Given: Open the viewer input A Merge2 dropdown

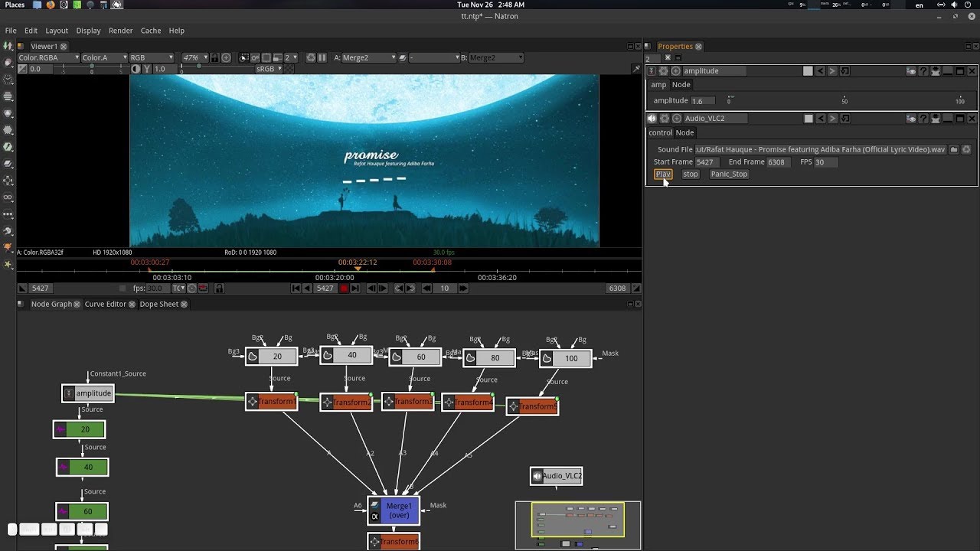Looking at the screenshot, I should pyautogui.click(x=369, y=57).
